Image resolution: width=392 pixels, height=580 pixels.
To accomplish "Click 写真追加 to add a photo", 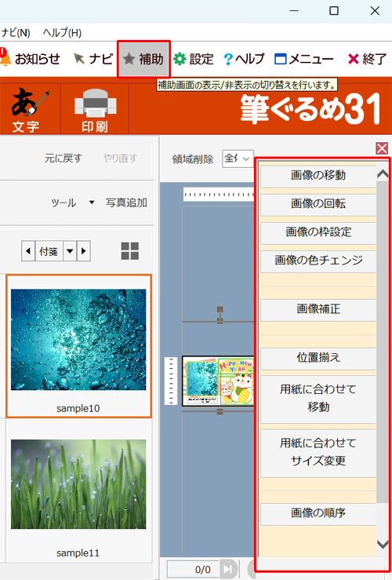I will [x=126, y=202].
